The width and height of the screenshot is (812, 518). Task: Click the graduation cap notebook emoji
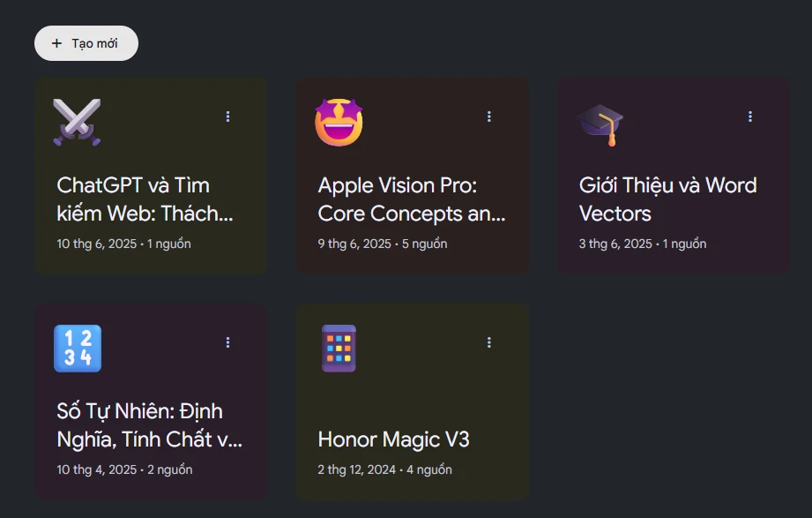tap(600, 124)
